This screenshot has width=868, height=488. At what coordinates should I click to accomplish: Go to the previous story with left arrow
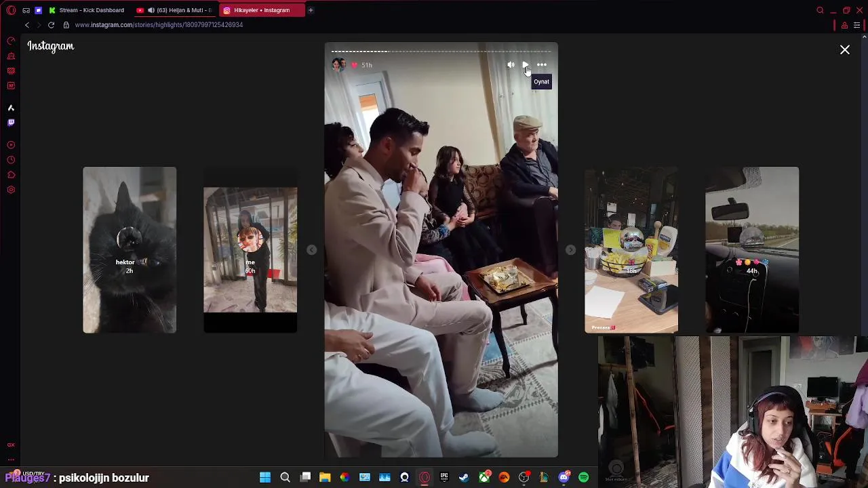click(x=311, y=250)
